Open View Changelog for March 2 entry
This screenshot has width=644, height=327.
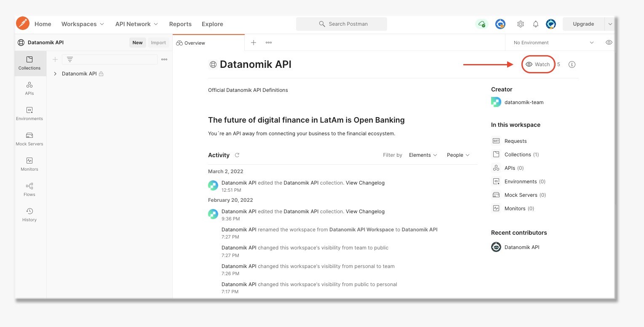pos(365,183)
